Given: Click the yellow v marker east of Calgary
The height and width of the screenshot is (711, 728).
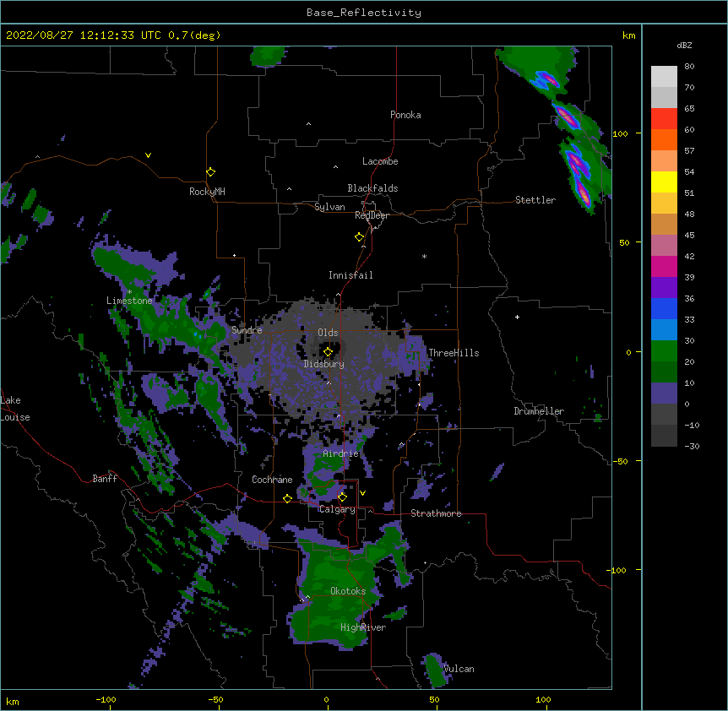Looking at the screenshot, I should coord(362,493).
